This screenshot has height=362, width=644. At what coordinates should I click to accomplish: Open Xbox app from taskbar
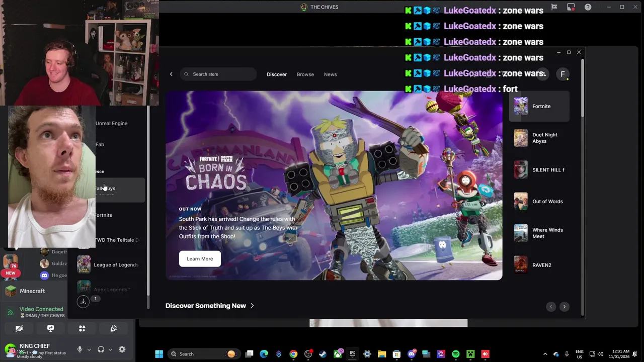pos(338,354)
